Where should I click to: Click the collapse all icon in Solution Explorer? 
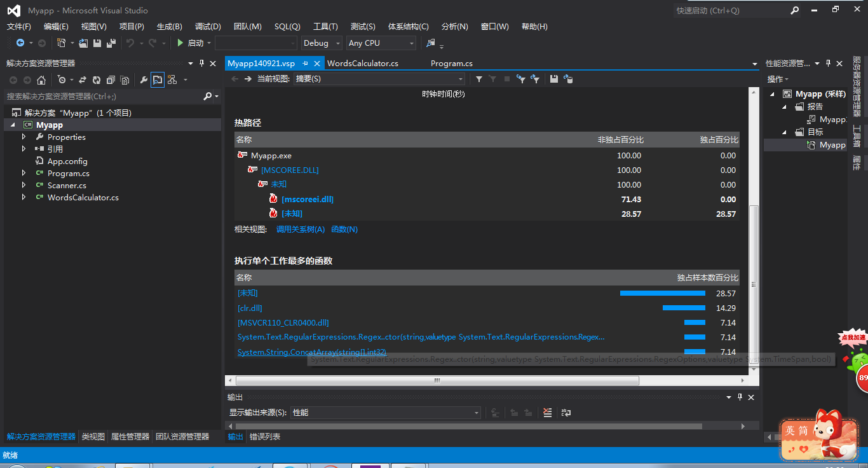(111, 80)
